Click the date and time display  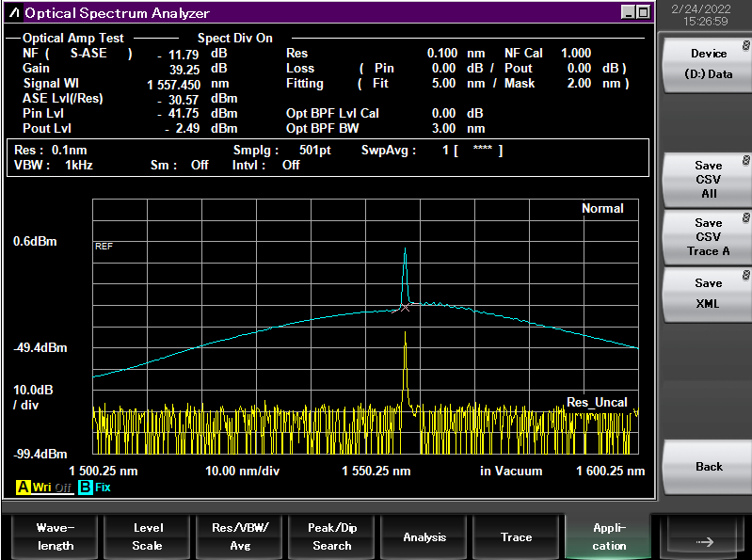click(x=705, y=14)
